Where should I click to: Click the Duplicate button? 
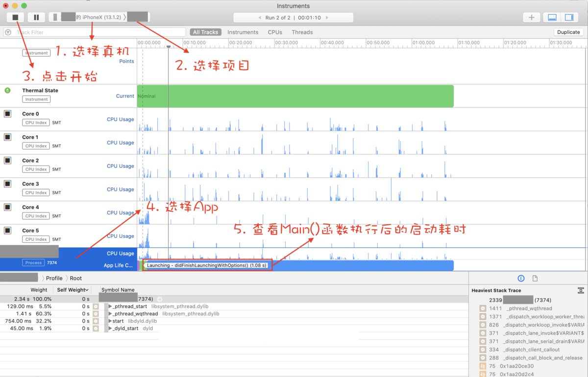[568, 32]
